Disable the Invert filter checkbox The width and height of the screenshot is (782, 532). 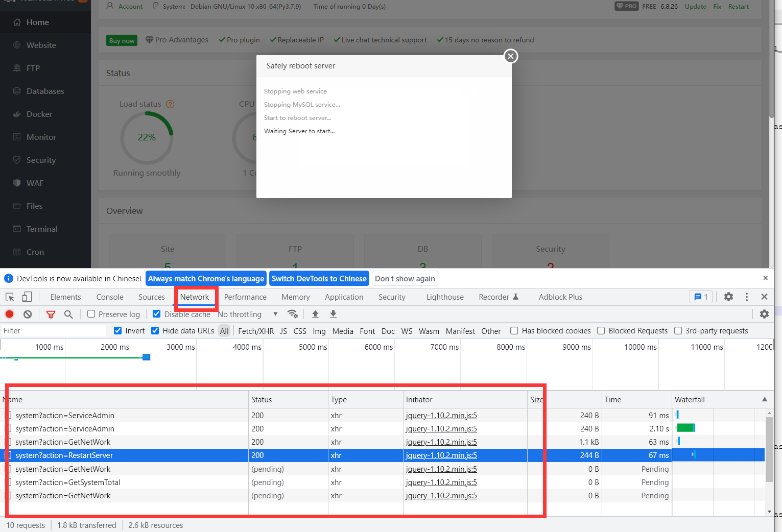117,330
